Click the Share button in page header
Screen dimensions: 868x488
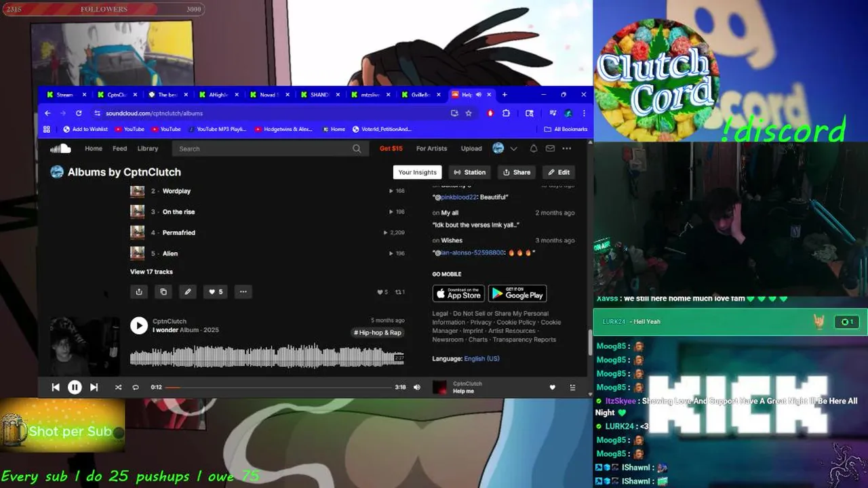point(517,172)
